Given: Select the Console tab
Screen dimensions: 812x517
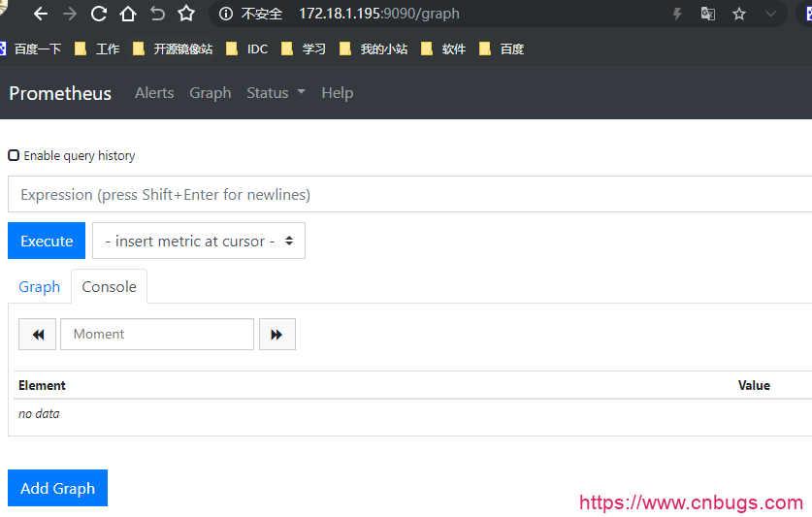Looking at the screenshot, I should (x=109, y=287).
